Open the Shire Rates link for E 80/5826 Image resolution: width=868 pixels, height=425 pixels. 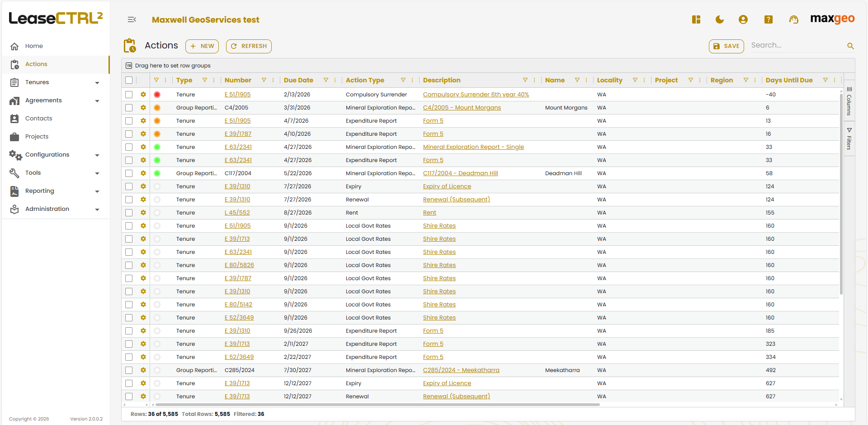pyautogui.click(x=439, y=265)
